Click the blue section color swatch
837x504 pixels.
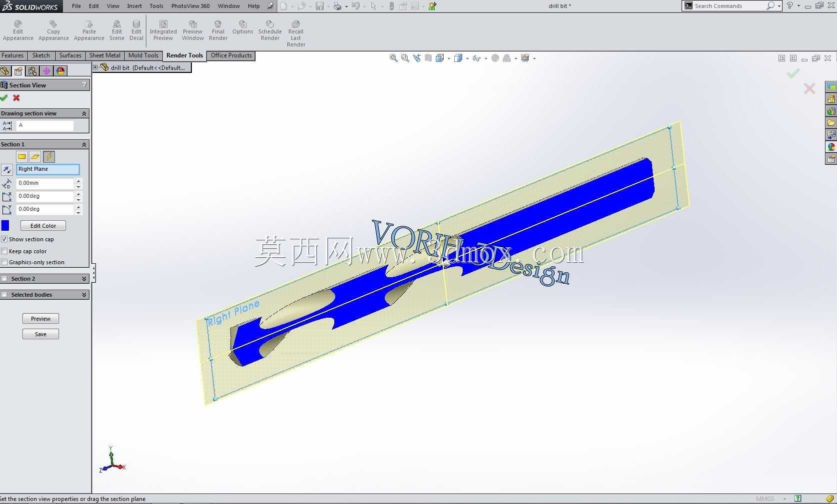pos(5,226)
